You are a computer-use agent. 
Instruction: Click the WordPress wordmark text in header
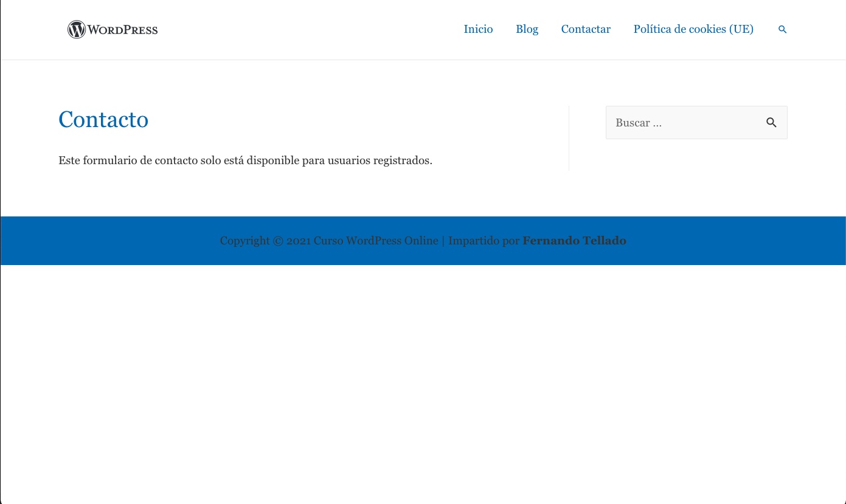pos(123,30)
